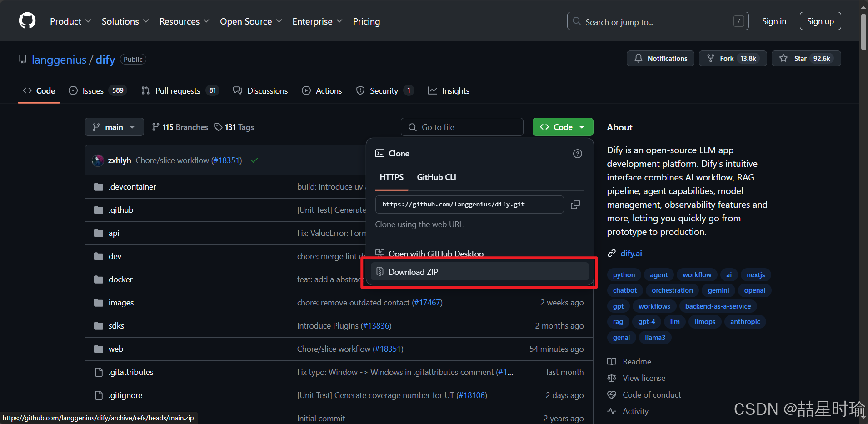This screenshot has width=868, height=424.
Task: Select the GitHub CLI clone tab
Action: (x=436, y=177)
